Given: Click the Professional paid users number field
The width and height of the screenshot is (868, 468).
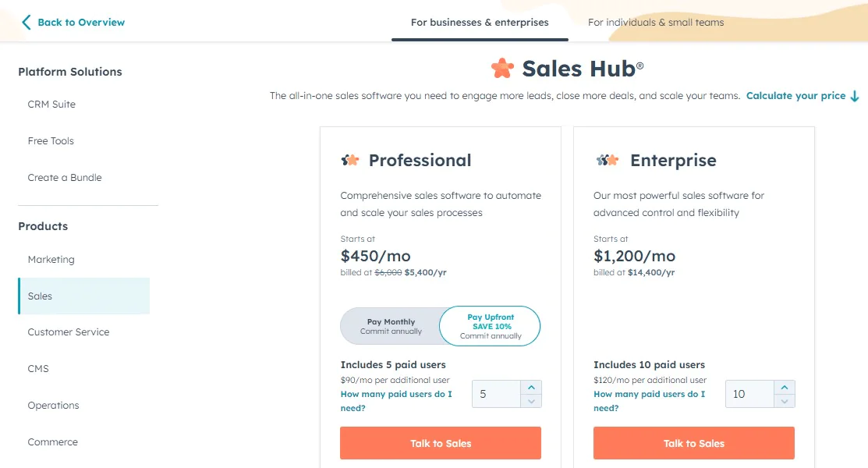Looking at the screenshot, I should pyautogui.click(x=496, y=394).
